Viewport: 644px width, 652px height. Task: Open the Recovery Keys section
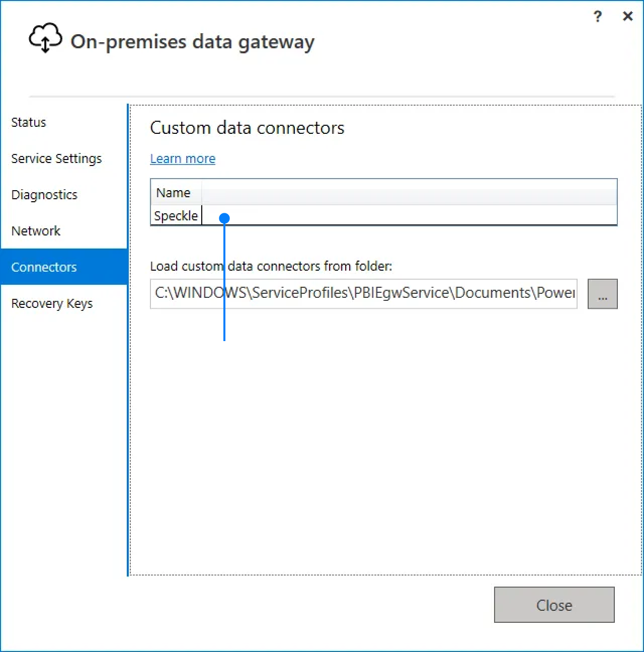click(52, 303)
